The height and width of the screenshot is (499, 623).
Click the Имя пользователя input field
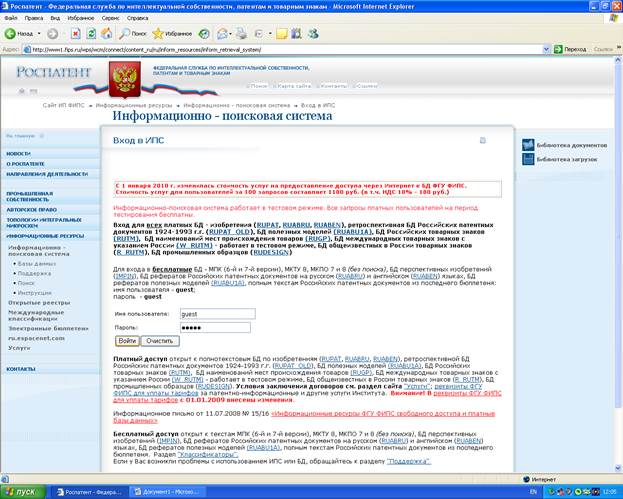point(217,314)
